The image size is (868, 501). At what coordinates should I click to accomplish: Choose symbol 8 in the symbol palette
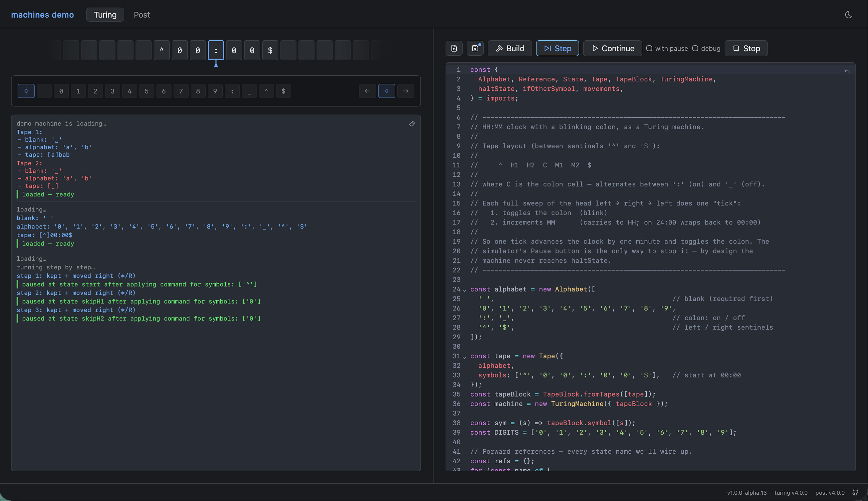pyautogui.click(x=198, y=91)
